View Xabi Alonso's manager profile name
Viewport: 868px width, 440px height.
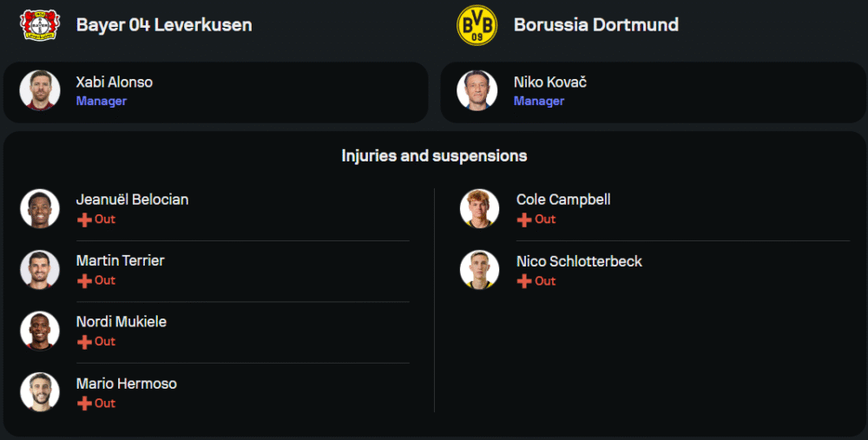(115, 82)
